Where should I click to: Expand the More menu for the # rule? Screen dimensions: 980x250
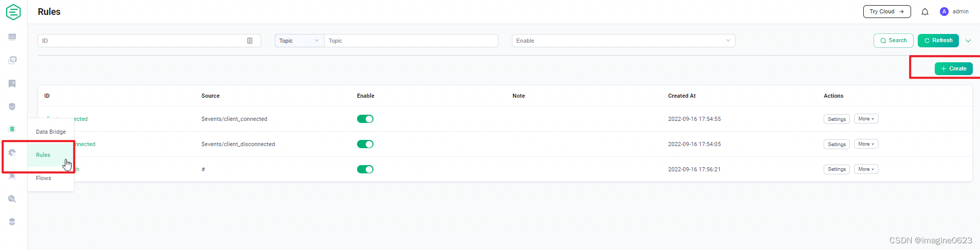(x=866, y=169)
